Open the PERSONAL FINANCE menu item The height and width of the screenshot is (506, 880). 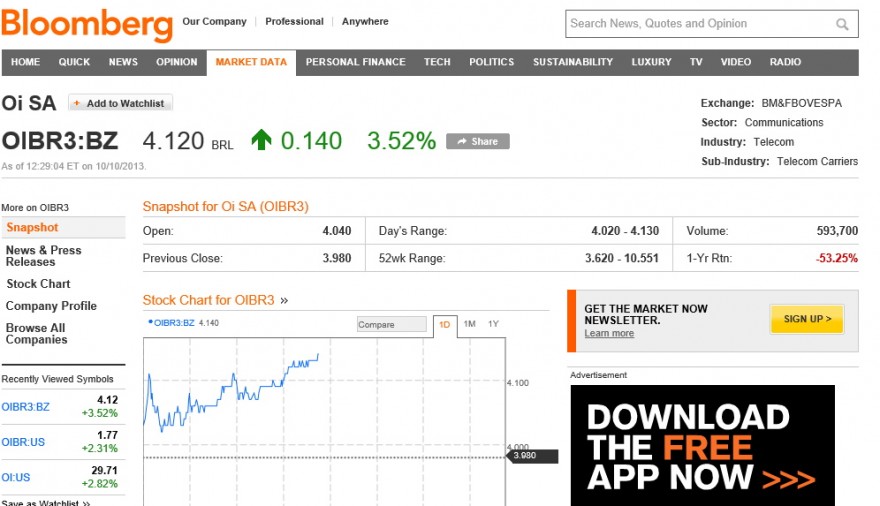(x=355, y=62)
